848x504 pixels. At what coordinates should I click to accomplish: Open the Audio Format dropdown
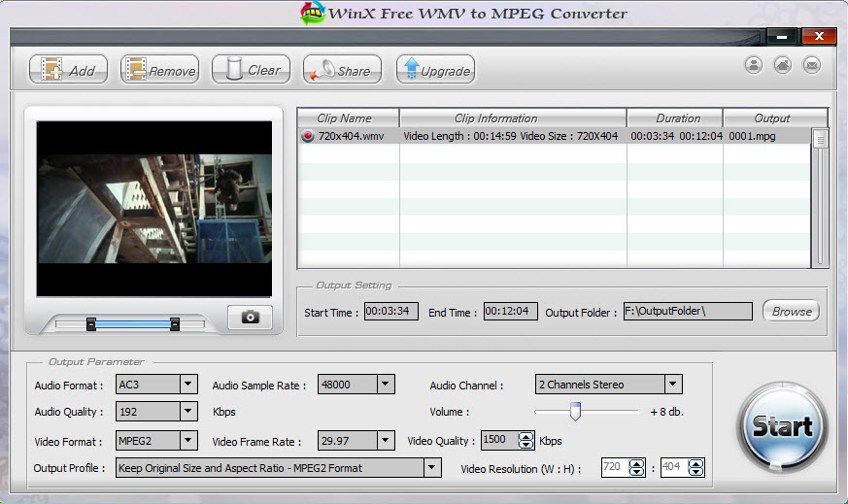click(187, 385)
